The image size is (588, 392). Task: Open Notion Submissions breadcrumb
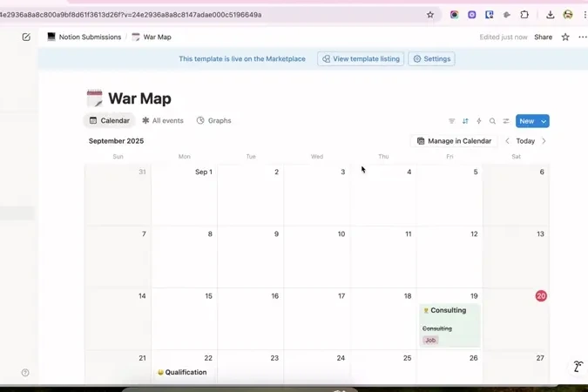[84, 37]
